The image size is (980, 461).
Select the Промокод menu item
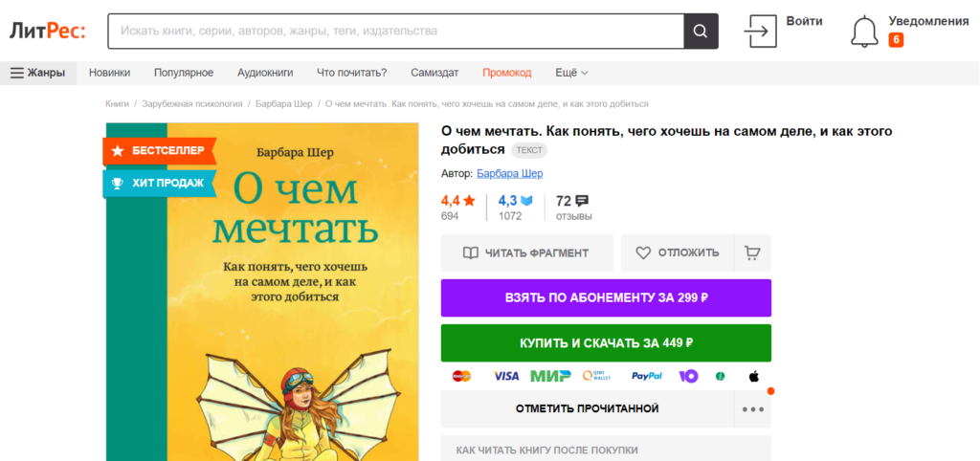506,73
